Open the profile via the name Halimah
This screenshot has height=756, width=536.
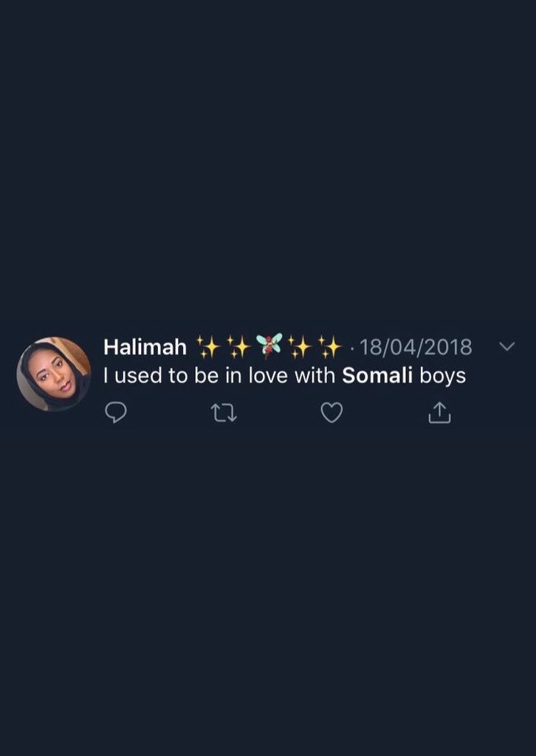click(145, 347)
